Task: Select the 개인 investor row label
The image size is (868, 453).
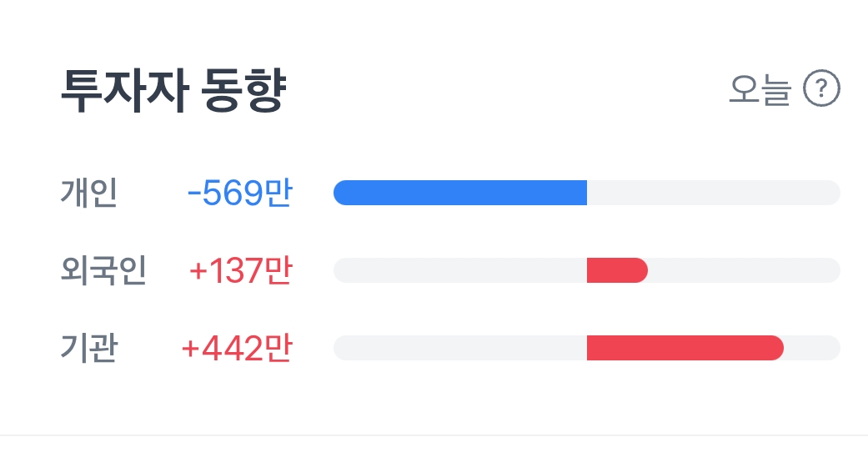Action: point(88,193)
